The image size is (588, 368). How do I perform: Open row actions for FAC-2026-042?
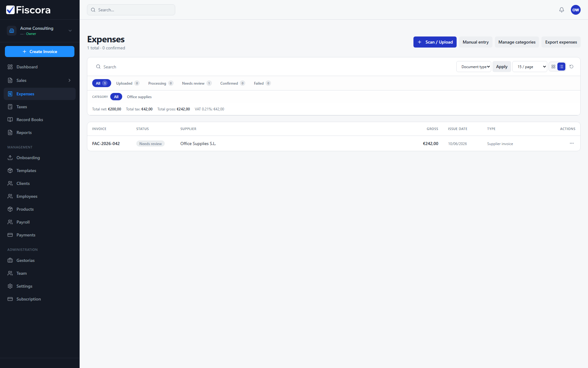point(572,143)
